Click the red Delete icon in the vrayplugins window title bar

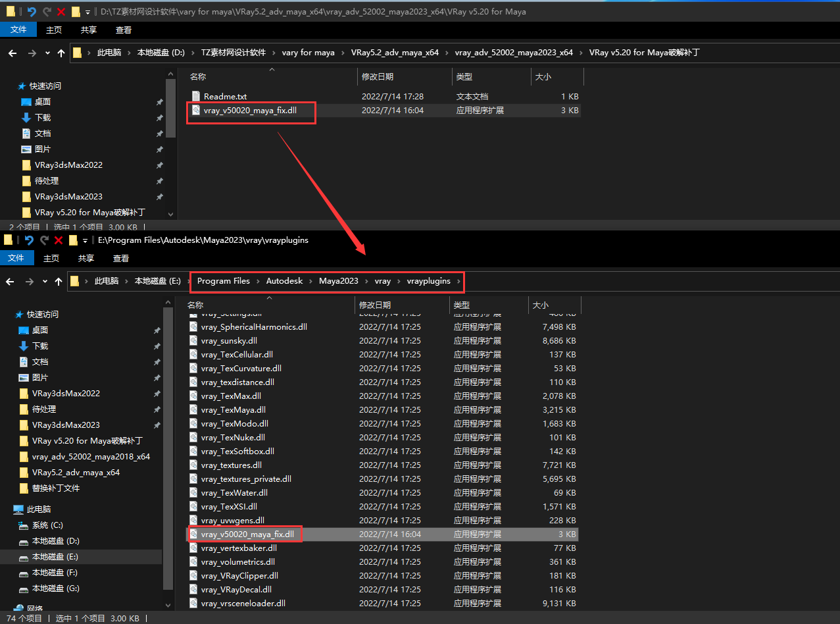(x=59, y=240)
